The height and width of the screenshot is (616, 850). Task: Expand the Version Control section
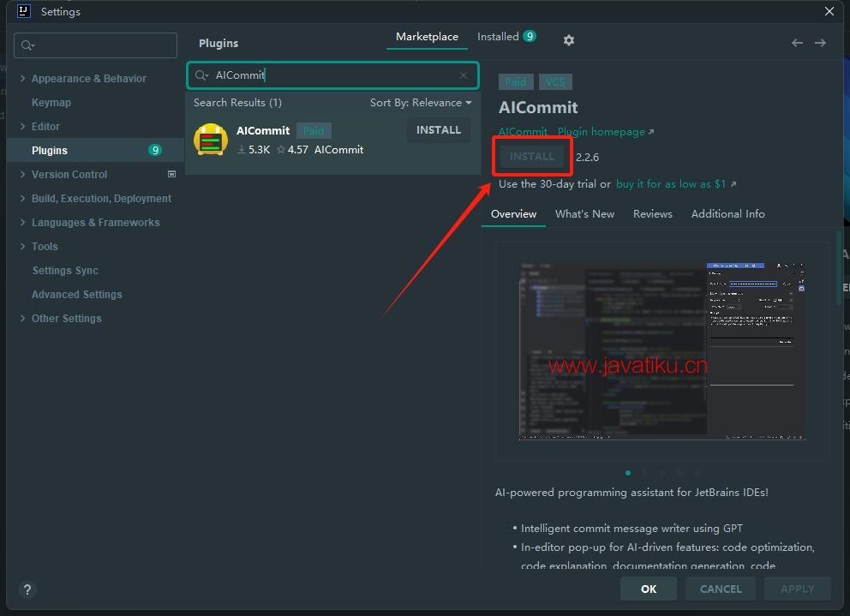coord(22,174)
